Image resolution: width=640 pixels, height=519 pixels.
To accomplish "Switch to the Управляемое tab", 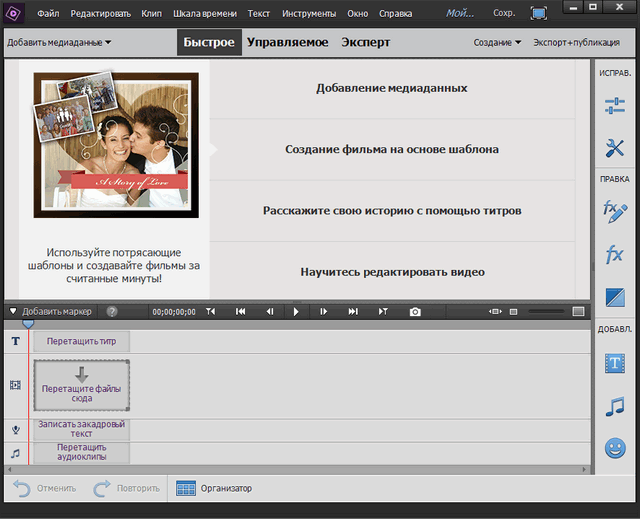I will (288, 43).
